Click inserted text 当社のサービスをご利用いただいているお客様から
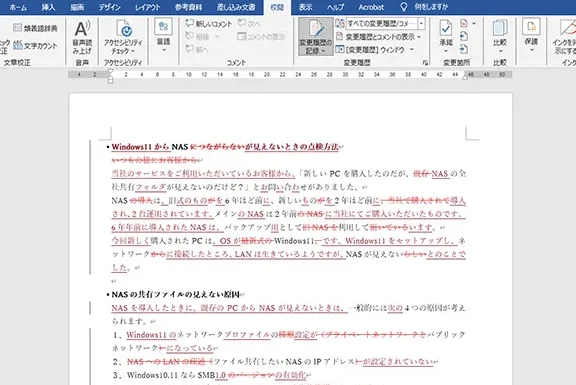This screenshot has width=576, height=385. click(x=203, y=173)
